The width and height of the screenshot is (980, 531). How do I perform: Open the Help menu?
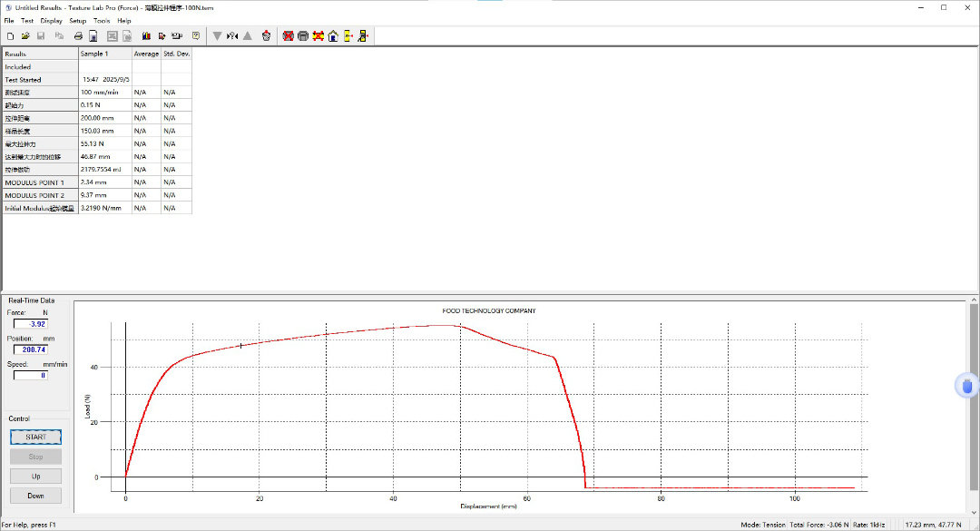[x=123, y=21]
